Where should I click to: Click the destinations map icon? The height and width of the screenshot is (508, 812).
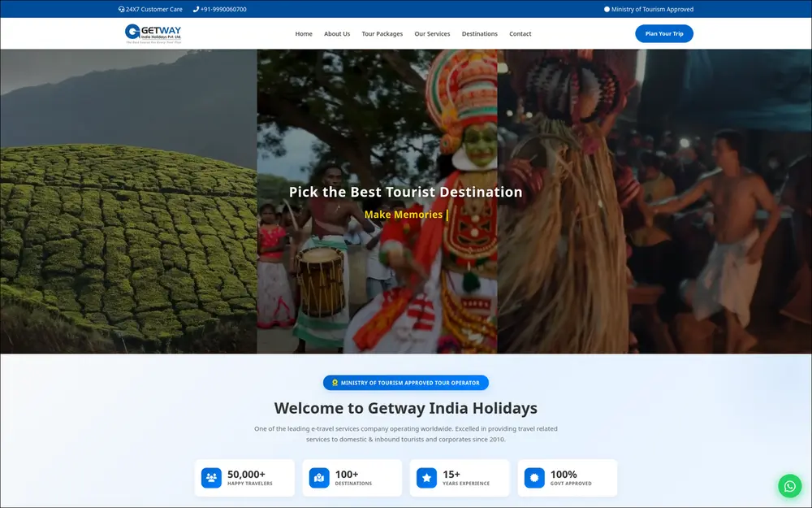tap(319, 478)
